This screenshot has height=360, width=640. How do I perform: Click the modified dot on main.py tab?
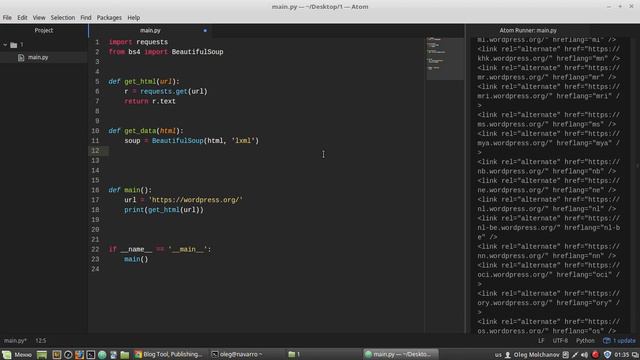tap(205, 30)
